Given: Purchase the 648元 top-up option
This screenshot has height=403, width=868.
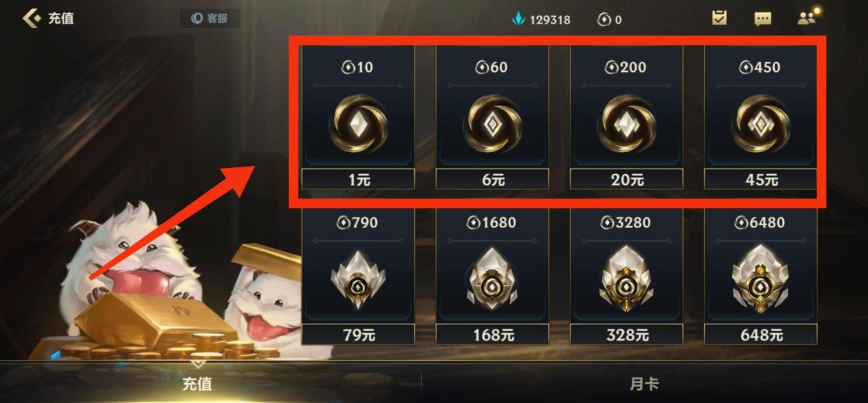Looking at the screenshot, I should coord(761,334).
